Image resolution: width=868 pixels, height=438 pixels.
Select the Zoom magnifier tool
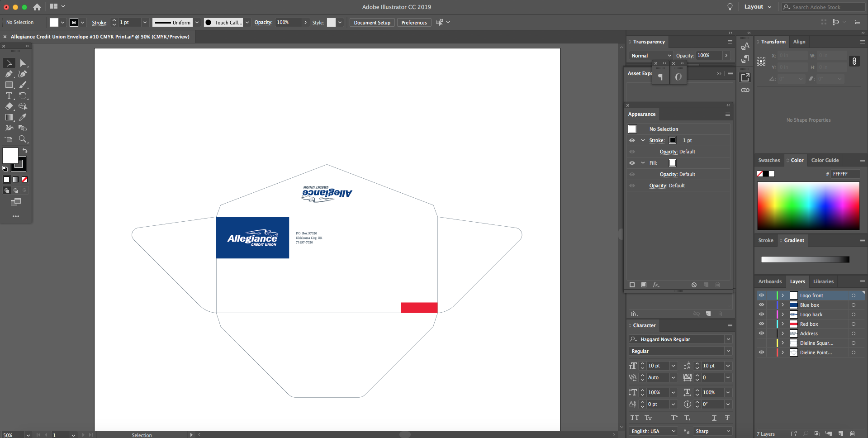pyautogui.click(x=23, y=139)
